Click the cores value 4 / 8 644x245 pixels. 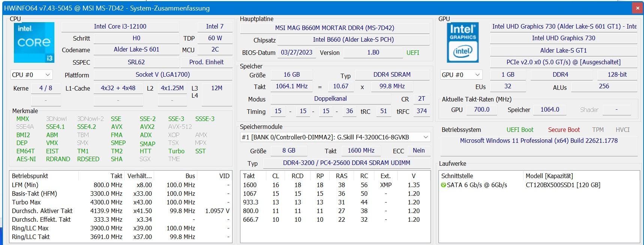coord(46,88)
